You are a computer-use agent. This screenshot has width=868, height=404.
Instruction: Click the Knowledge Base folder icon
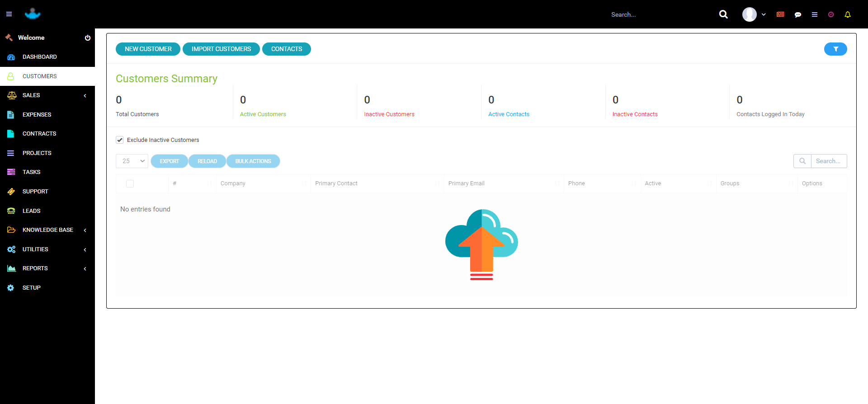pos(11,230)
